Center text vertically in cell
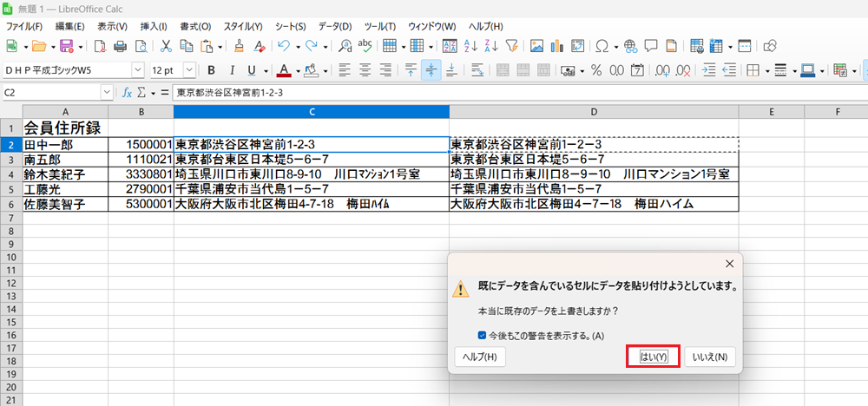Screen dimensions: 868x406 tap(431, 70)
